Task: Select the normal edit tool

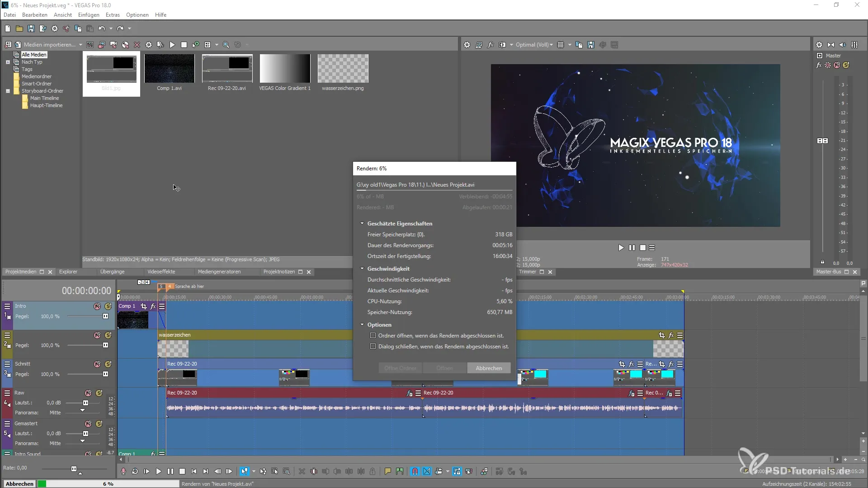Action: (244, 471)
